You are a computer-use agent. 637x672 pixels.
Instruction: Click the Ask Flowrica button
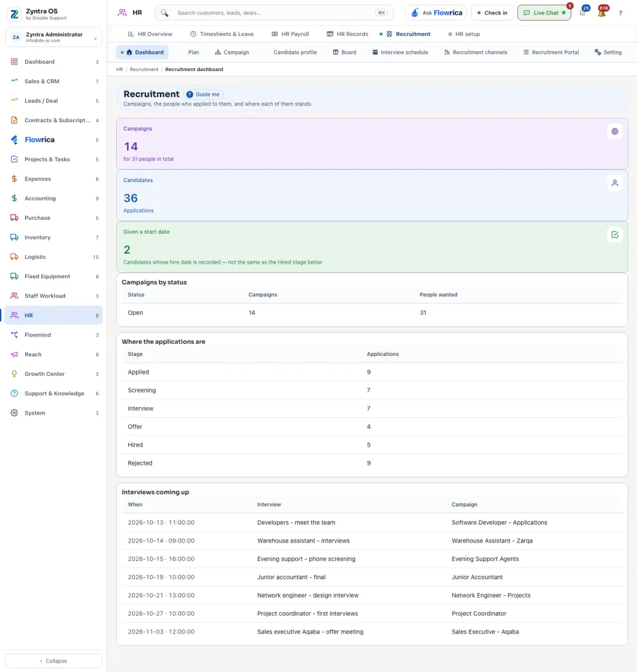coord(436,13)
